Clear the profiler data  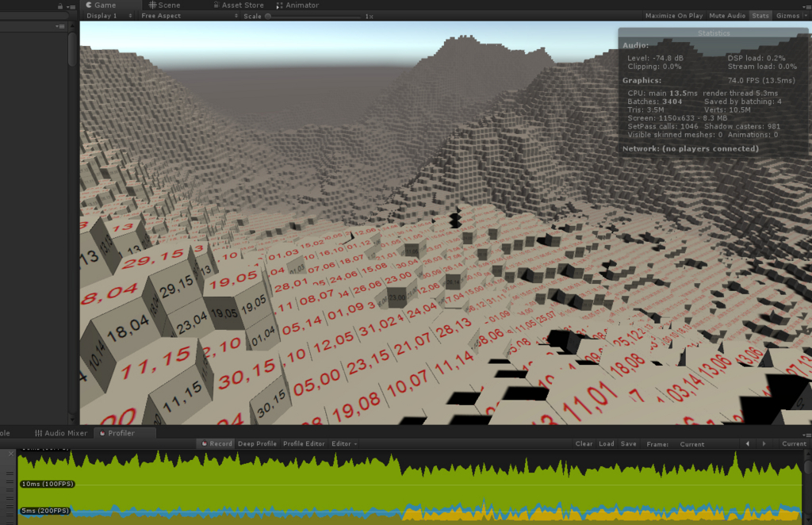pyautogui.click(x=584, y=444)
